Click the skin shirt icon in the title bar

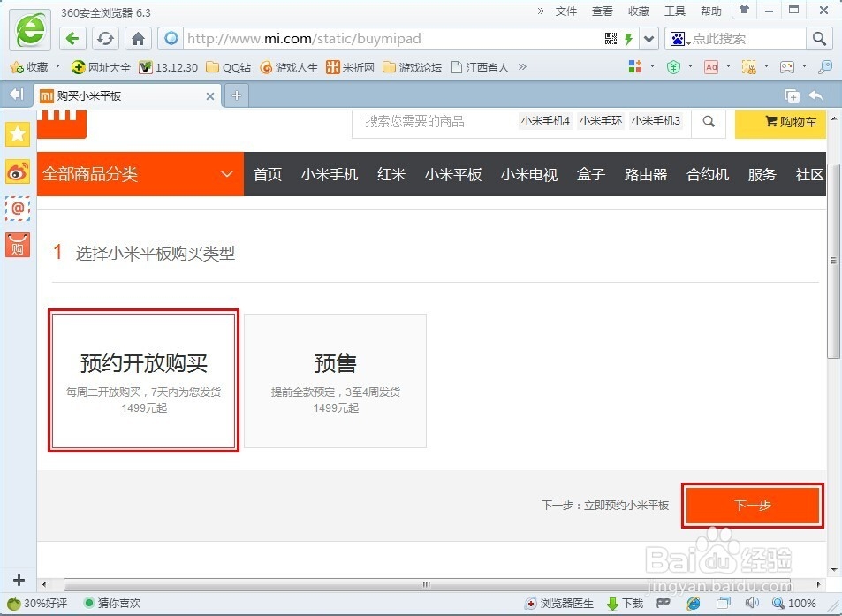pos(744,10)
